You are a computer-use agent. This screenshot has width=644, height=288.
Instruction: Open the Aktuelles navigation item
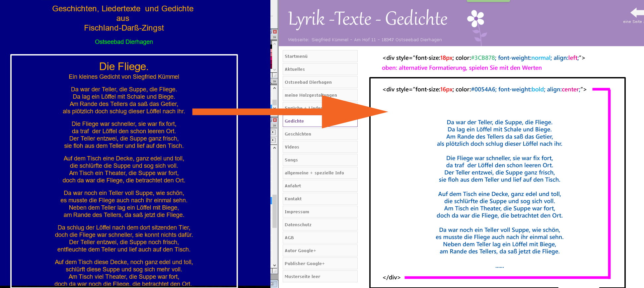(x=320, y=69)
